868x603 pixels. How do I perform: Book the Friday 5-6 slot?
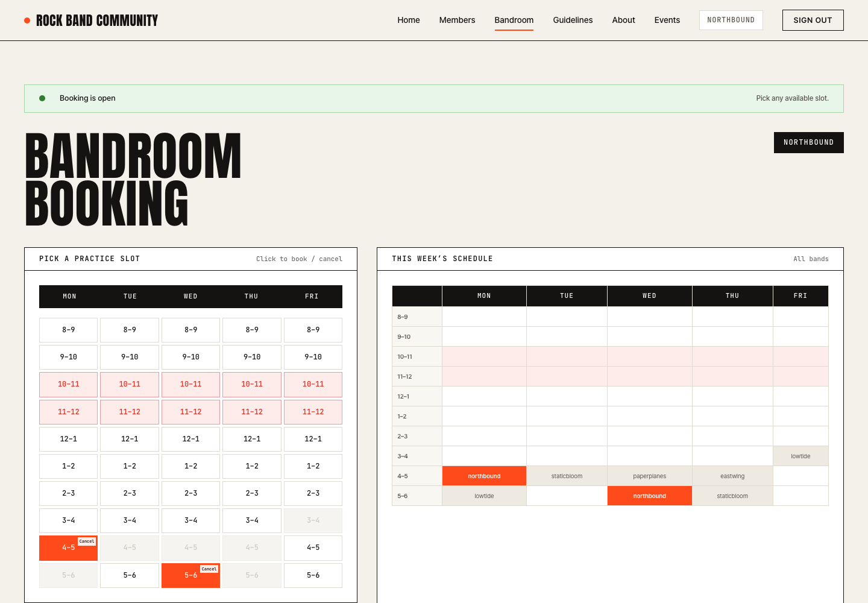click(x=313, y=575)
